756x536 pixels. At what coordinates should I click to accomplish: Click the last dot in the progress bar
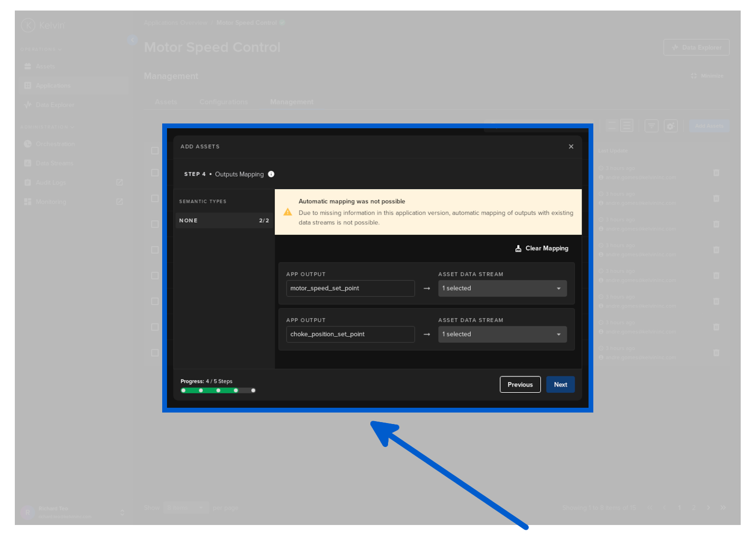tap(253, 391)
